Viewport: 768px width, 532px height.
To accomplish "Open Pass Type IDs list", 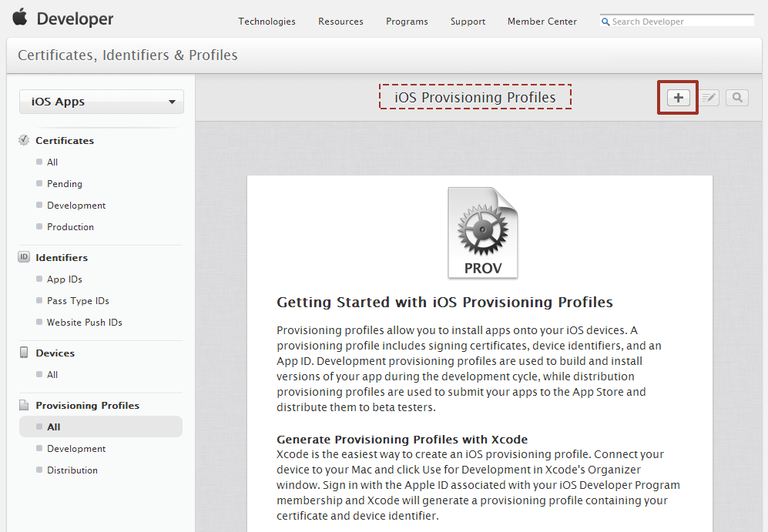I will pos(78,300).
